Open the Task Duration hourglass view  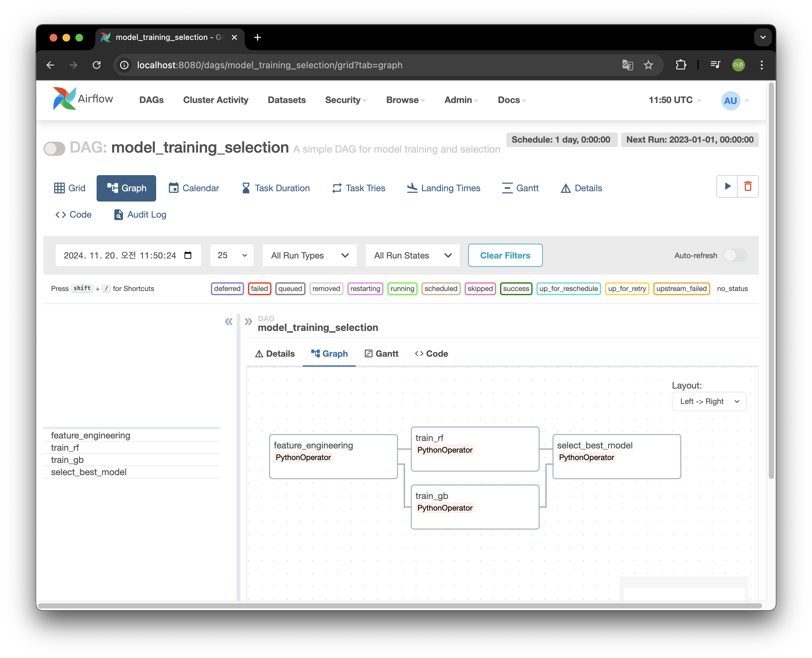point(276,188)
